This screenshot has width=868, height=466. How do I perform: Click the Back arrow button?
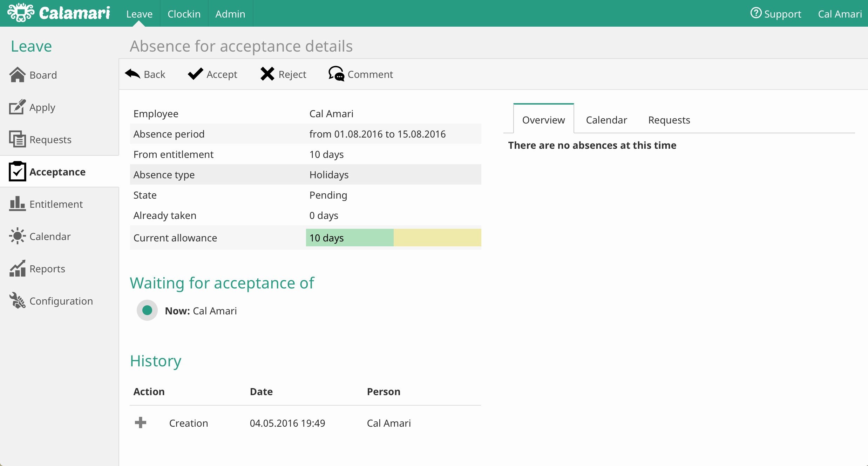click(x=145, y=74)
